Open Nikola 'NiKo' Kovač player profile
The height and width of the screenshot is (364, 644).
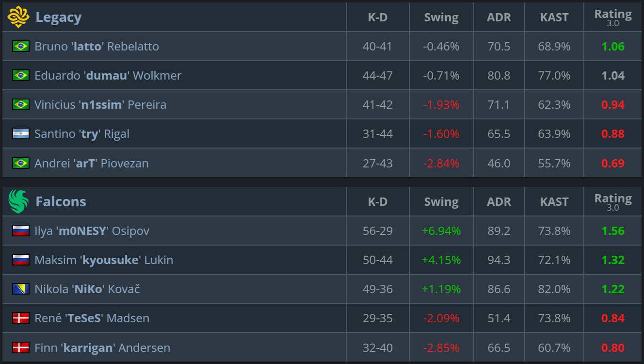tap(87, 289)
